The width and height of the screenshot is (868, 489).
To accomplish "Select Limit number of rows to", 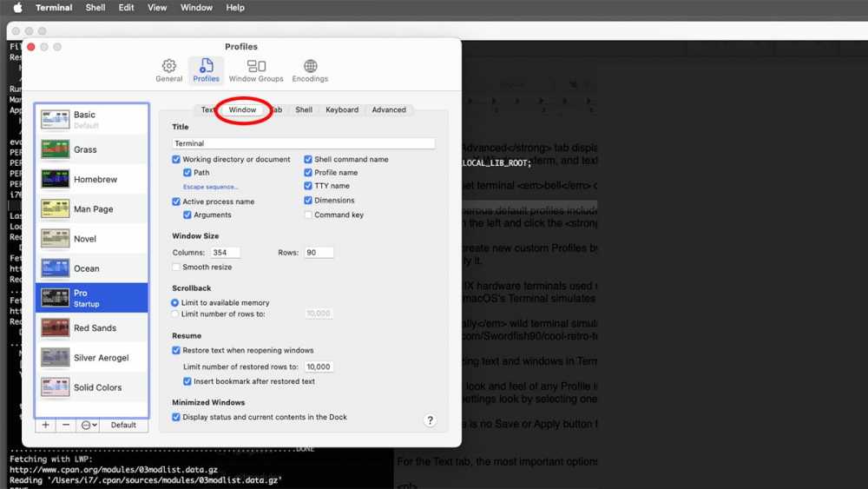I will pos(175,314).
